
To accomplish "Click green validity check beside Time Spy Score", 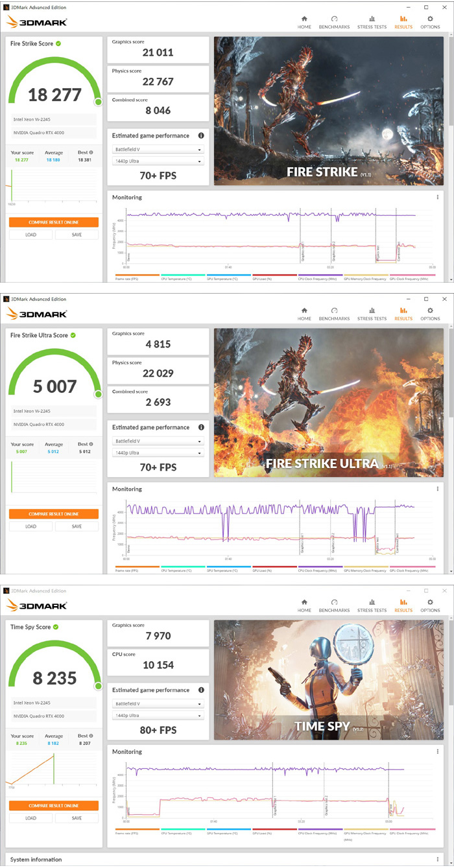I will pos(56,627).
